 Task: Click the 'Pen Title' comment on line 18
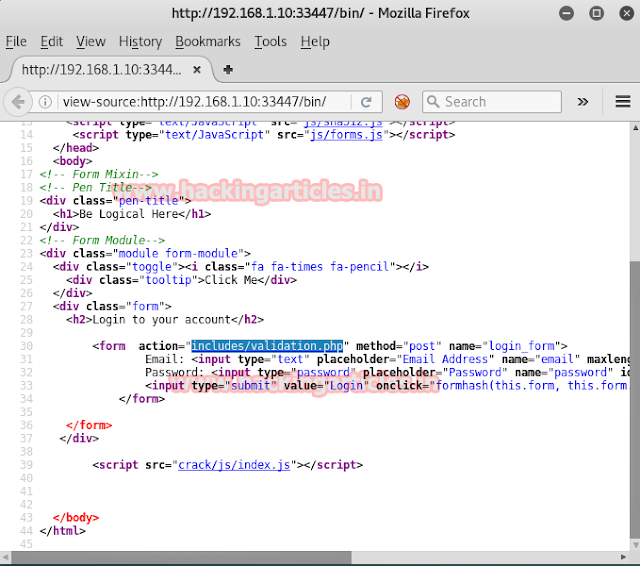click(96, 187)
